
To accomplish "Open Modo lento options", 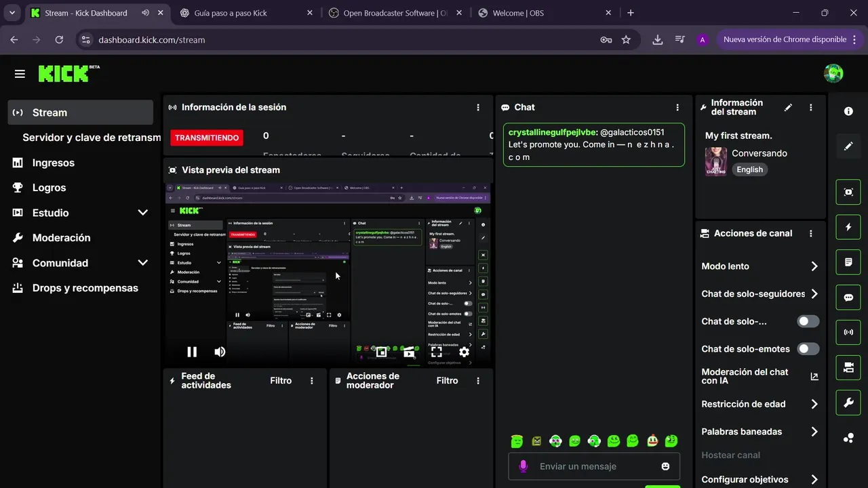I will click(x=760, y=266).
